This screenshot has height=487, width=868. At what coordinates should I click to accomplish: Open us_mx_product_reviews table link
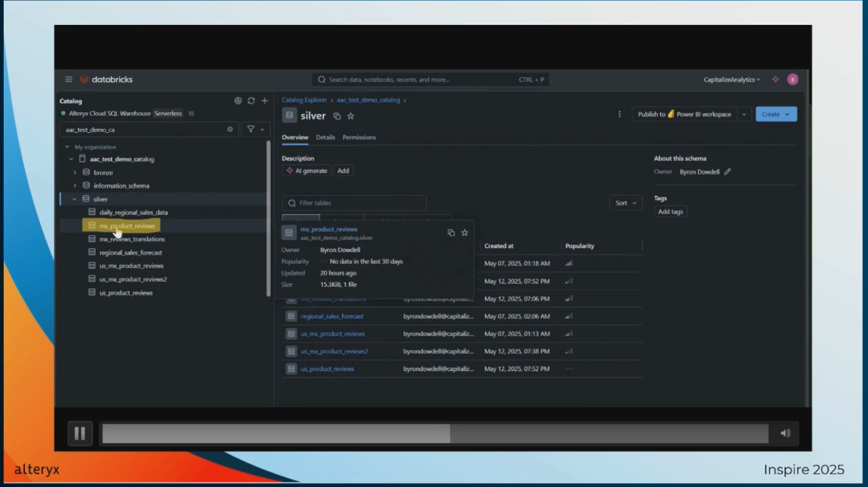point(333,333)
